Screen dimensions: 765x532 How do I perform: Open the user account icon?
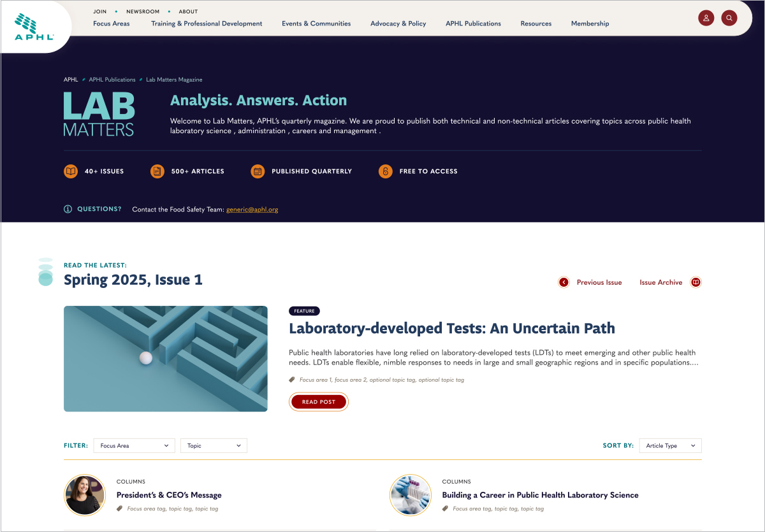click(706, 18)
